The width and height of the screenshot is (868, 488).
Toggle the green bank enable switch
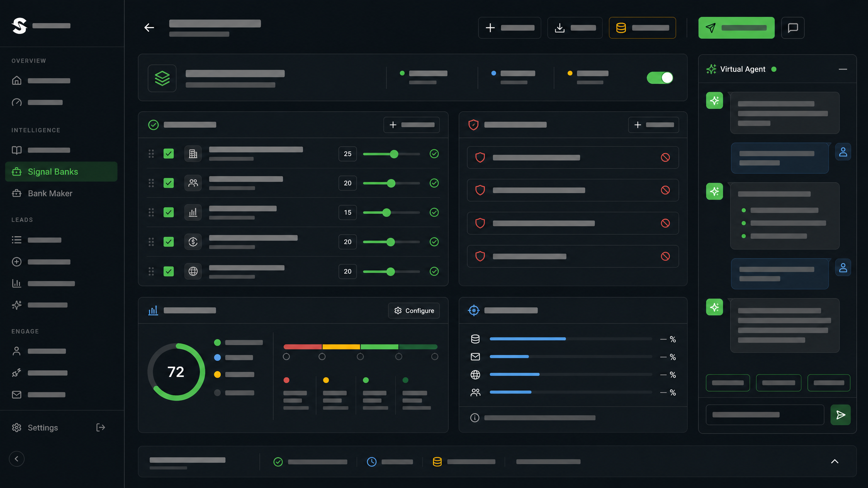point(660,78)
